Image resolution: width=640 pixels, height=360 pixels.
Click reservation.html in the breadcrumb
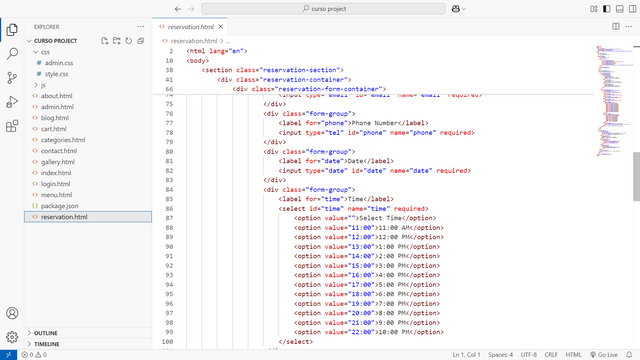[x=193, y=41]
